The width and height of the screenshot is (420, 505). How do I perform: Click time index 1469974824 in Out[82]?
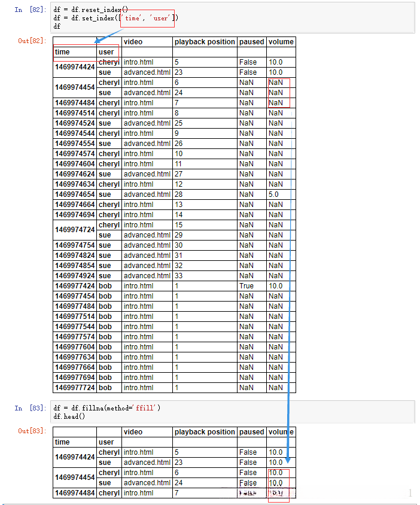[75, 255]
